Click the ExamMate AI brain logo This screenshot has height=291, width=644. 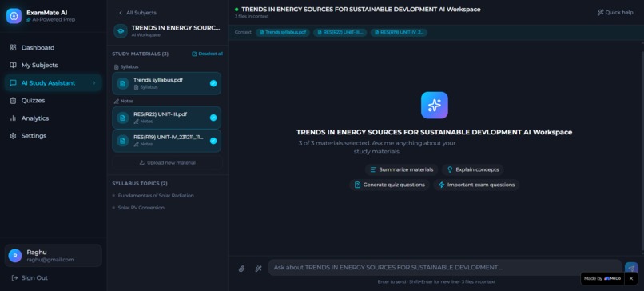point(14,16)
